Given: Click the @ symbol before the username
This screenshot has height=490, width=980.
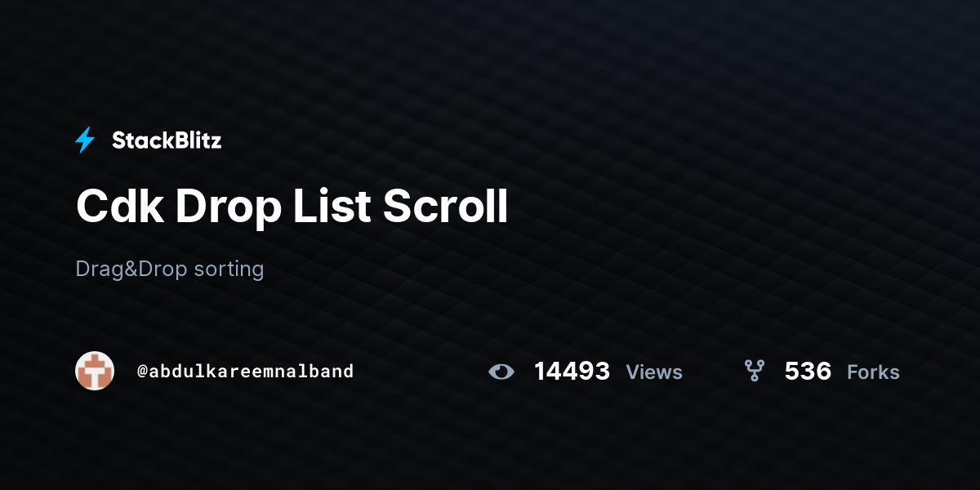Looking at the screenshot, I should pyautogui.click(x=142, y=372).
